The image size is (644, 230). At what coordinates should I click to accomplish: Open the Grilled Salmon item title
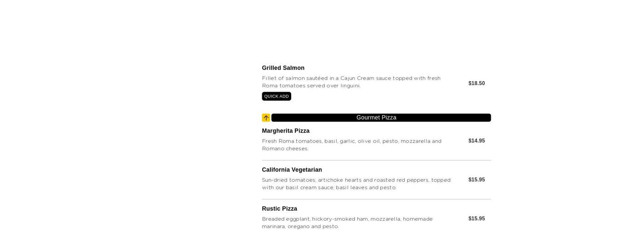[x=283, y=68]
